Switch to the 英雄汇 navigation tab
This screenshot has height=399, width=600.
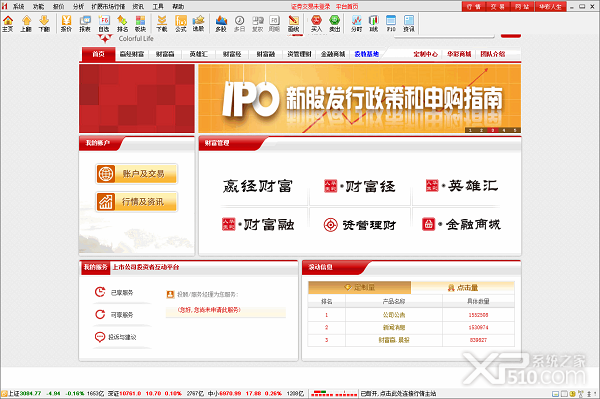tap(199, 54)
